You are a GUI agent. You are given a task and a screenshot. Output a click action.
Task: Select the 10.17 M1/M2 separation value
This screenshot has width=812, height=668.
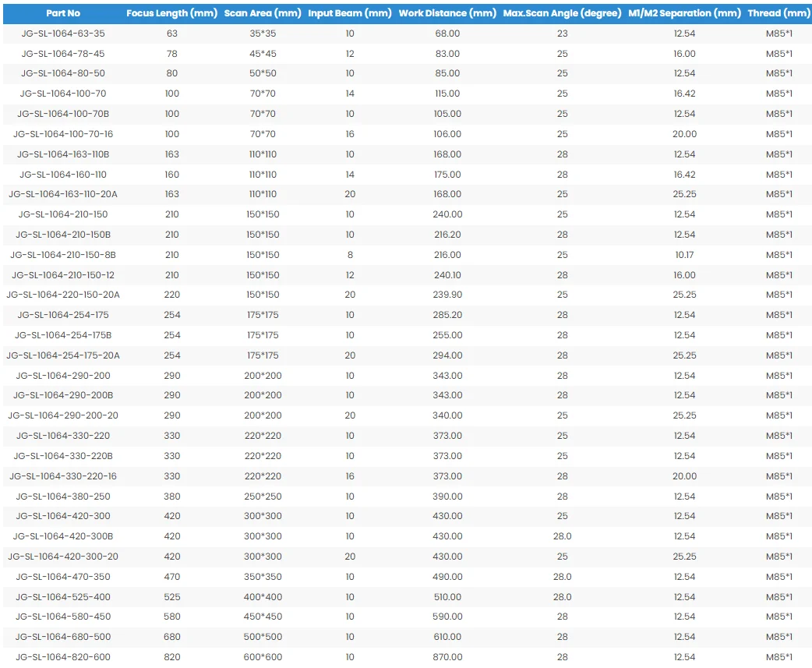pos(684,255)
